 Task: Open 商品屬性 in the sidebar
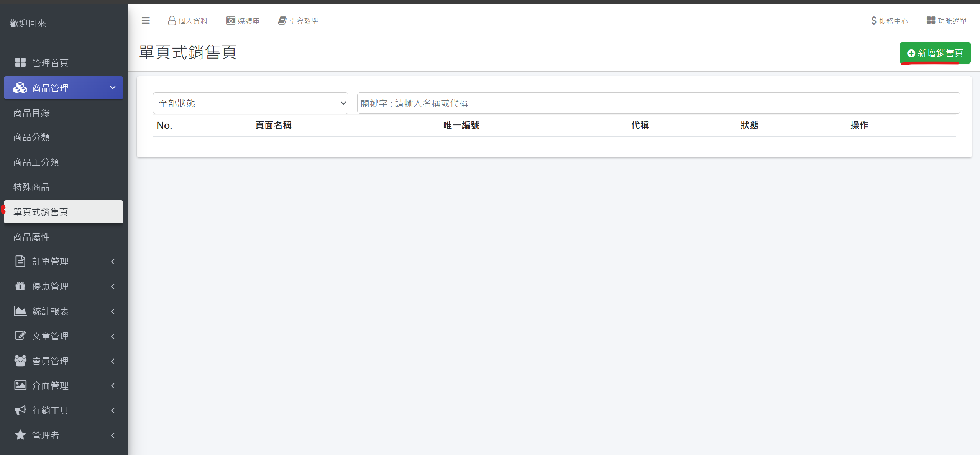click(31, 237)
